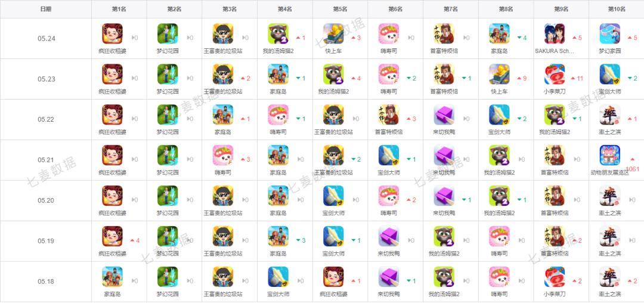Click the 来切我鸭 icon in the 05.22 row
The image size is (644, 303).
click(444, 115)
